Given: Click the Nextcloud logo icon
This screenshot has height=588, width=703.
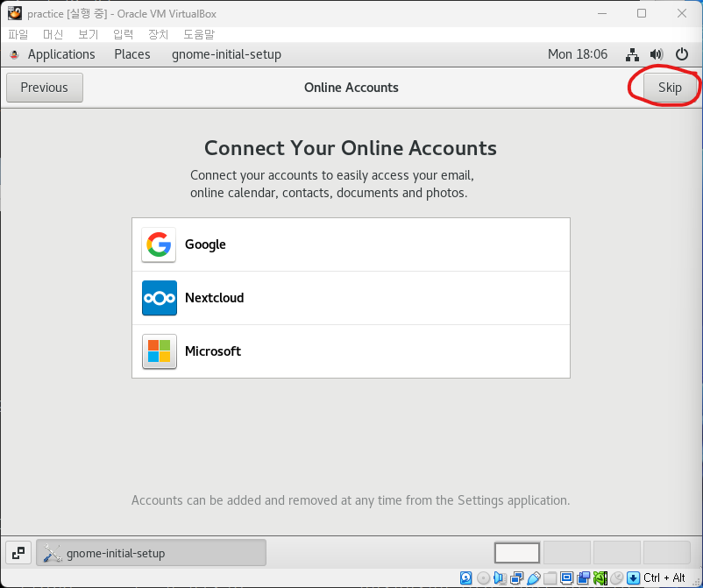Looking at the screenshot, I should pyautogui.click(x=160, y=298).
